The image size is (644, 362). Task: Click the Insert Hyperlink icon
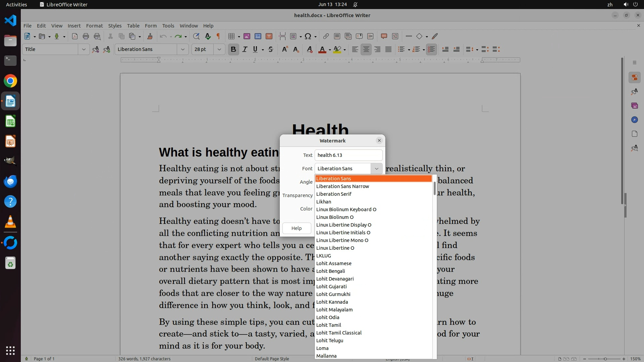tap(326, 37)
